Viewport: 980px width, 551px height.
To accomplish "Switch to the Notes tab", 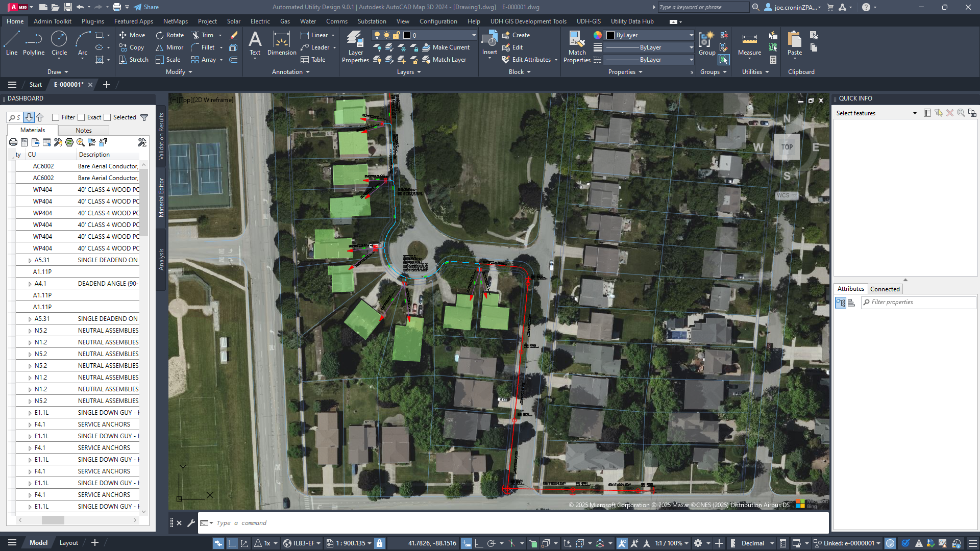I will (x=84, y=131).
